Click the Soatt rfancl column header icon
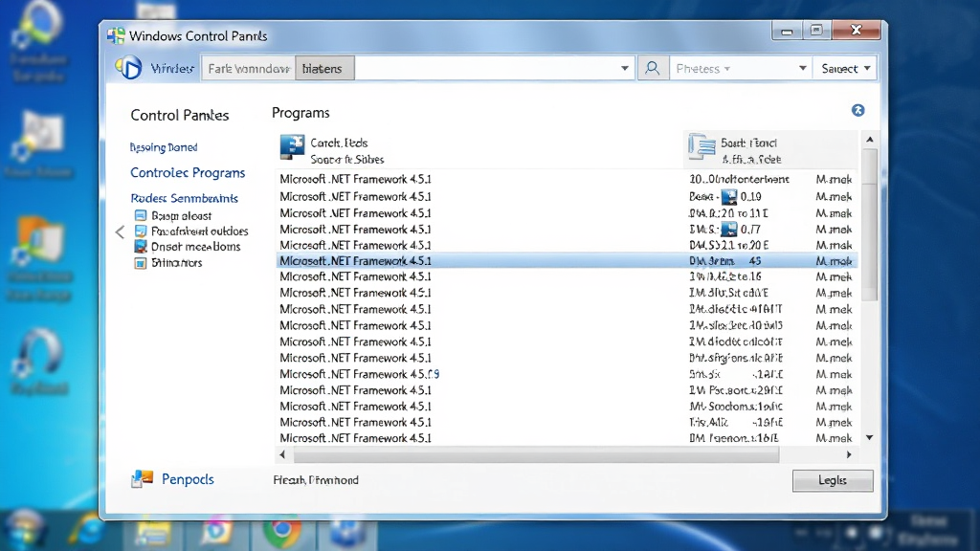The image size is (980, 551). coord(702,147)
